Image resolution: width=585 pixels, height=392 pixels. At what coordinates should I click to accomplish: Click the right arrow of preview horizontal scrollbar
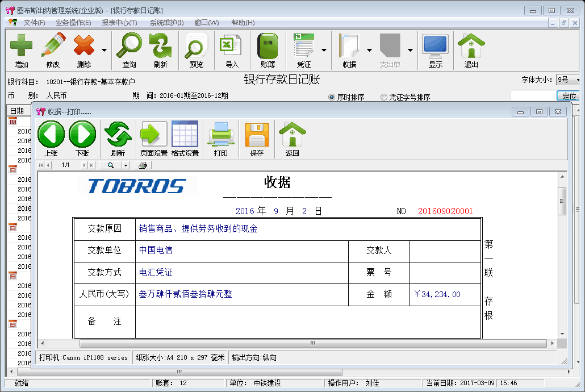click(552, 343)
